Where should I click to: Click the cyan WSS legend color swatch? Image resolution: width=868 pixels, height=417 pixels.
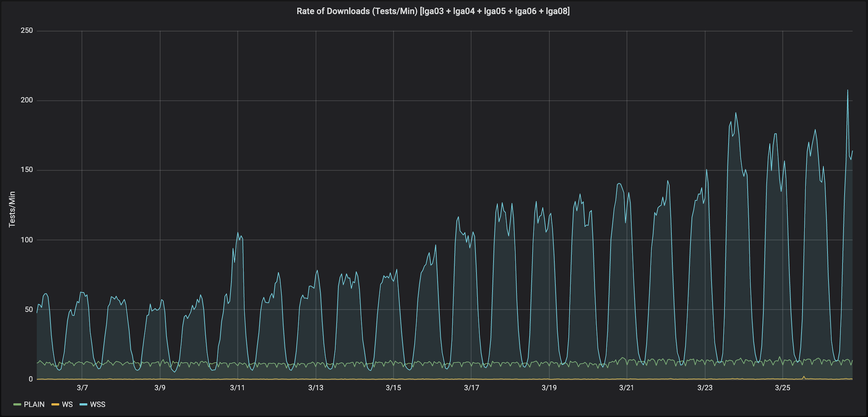point(83,404)
